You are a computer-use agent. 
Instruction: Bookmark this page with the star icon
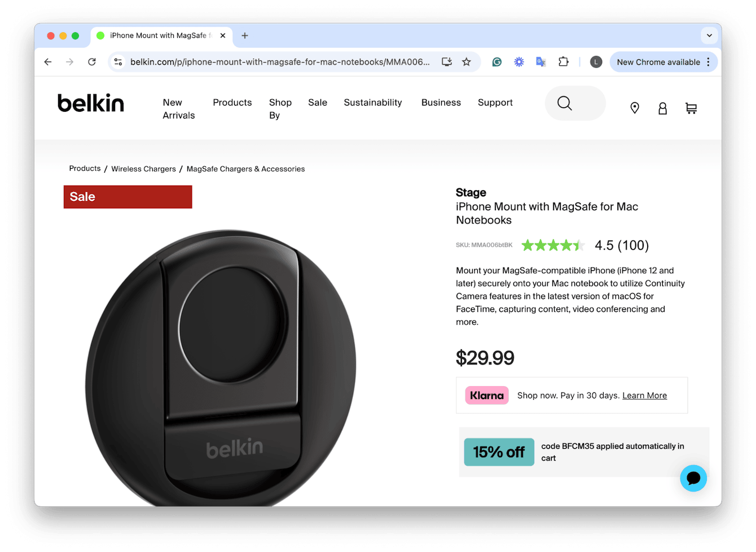point(467,62)
